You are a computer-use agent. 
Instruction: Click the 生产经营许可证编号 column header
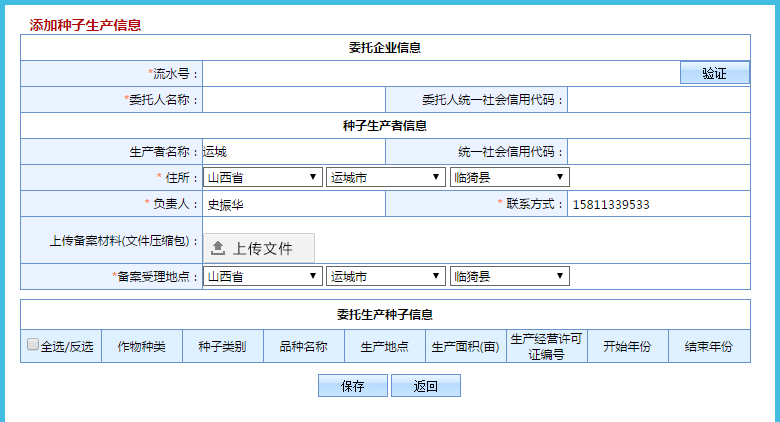547,346
